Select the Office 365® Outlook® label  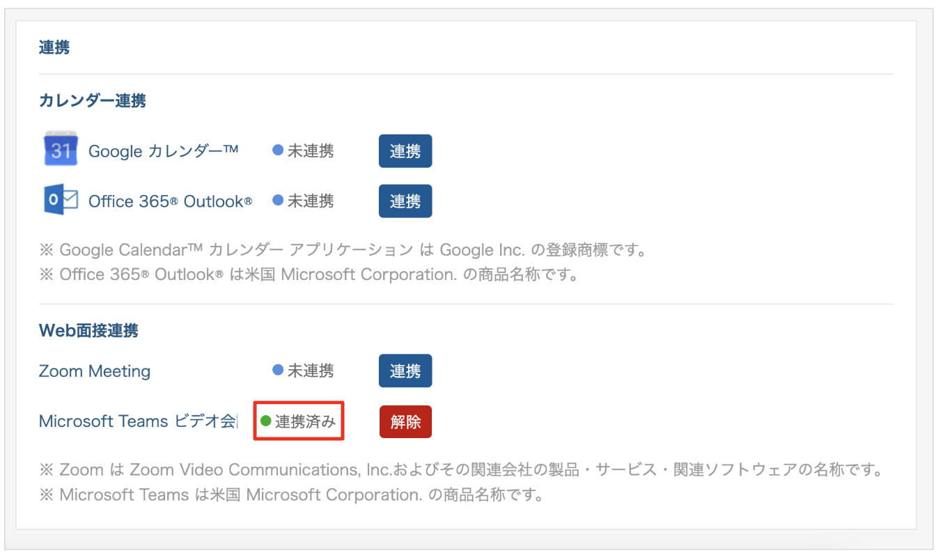pyautogui.click(x=171, y=201)
